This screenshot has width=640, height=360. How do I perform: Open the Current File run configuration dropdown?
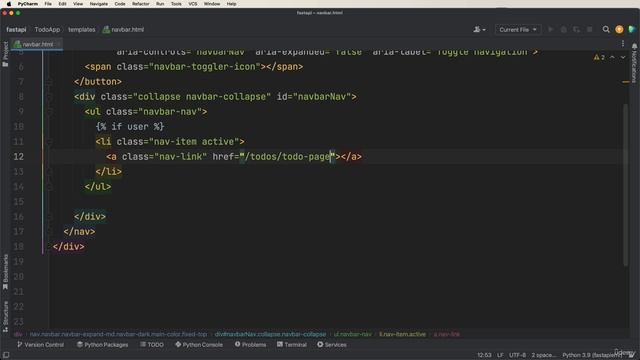point(518,29)
